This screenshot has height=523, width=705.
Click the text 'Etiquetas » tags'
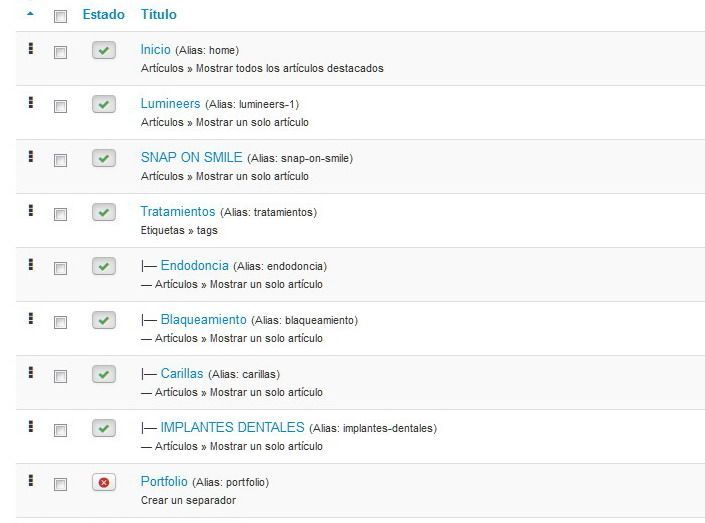click(179, 230)
